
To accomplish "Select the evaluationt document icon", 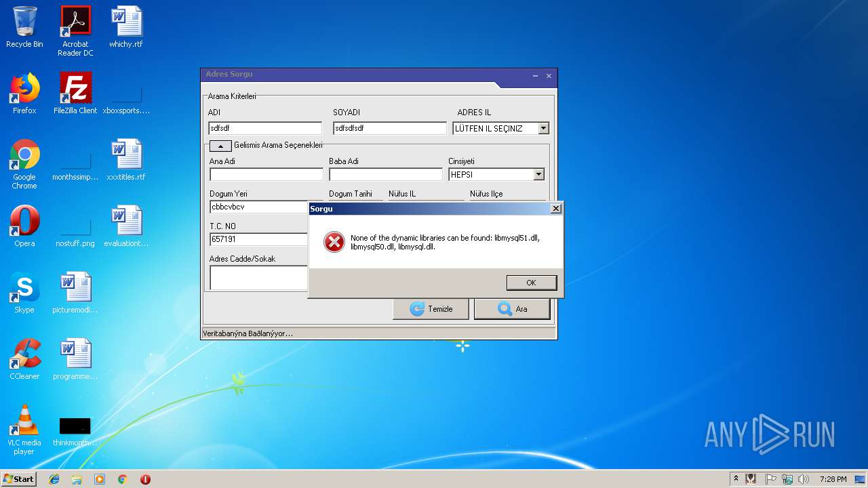I will [126, 226].
